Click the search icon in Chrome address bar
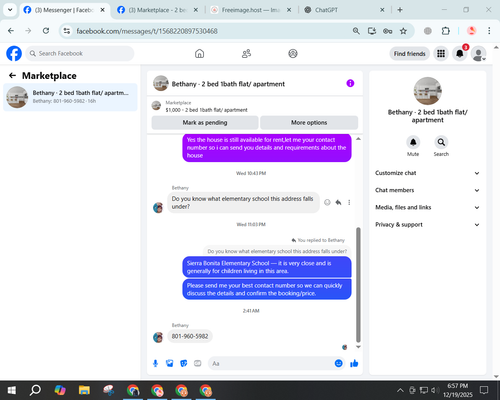Screen dimensions: 500x400 [x=356, y=31]
